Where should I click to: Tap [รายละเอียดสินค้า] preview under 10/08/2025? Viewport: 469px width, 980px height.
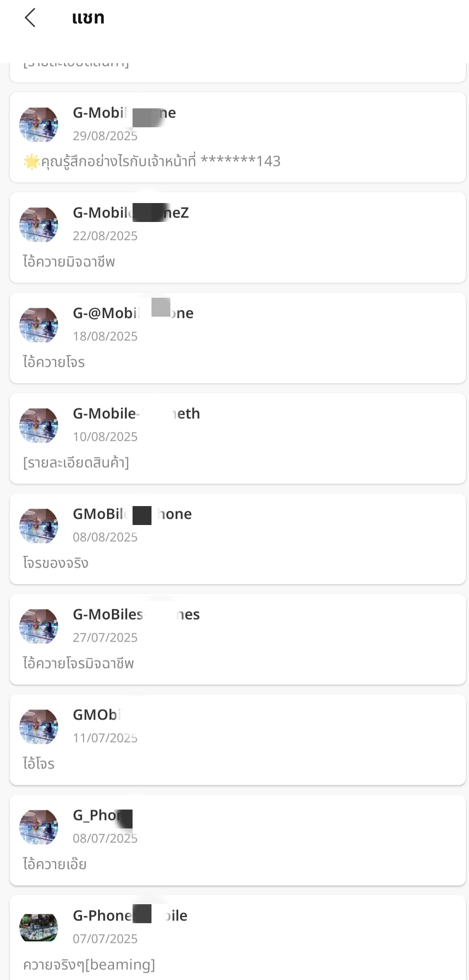click(x=76, y=463)
